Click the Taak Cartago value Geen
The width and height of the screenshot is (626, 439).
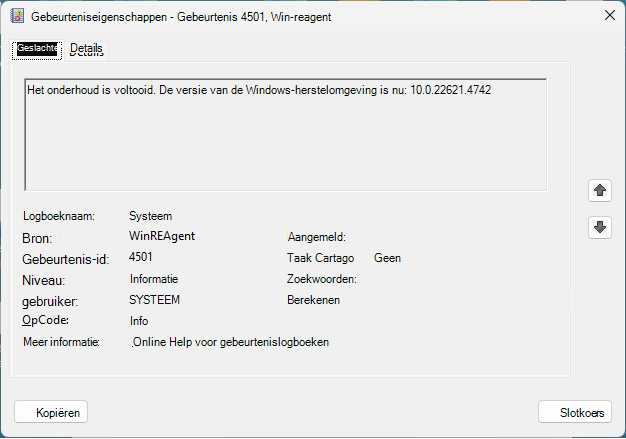point(387,258)
